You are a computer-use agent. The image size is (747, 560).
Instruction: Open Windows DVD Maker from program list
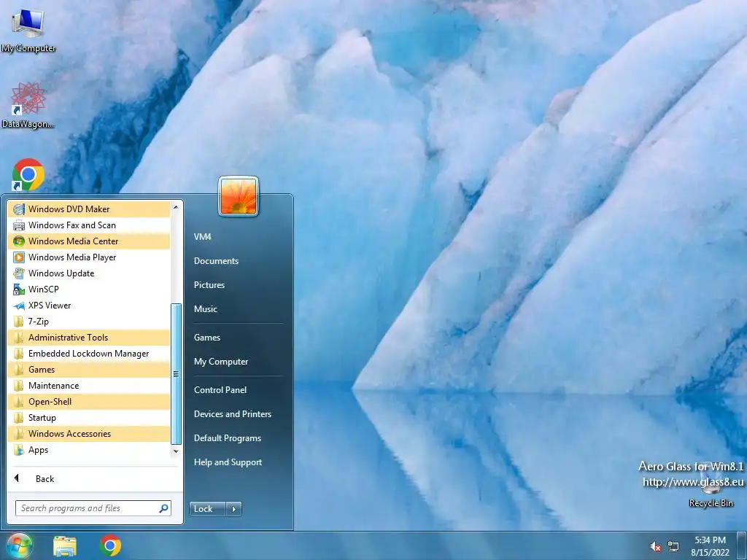[x=88, y=209]
